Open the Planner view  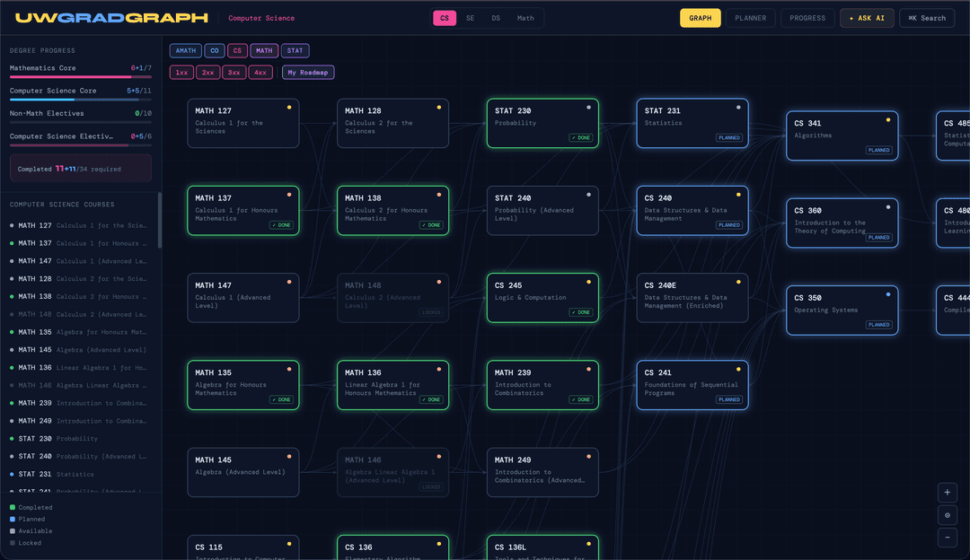click(x=751, y=18)
